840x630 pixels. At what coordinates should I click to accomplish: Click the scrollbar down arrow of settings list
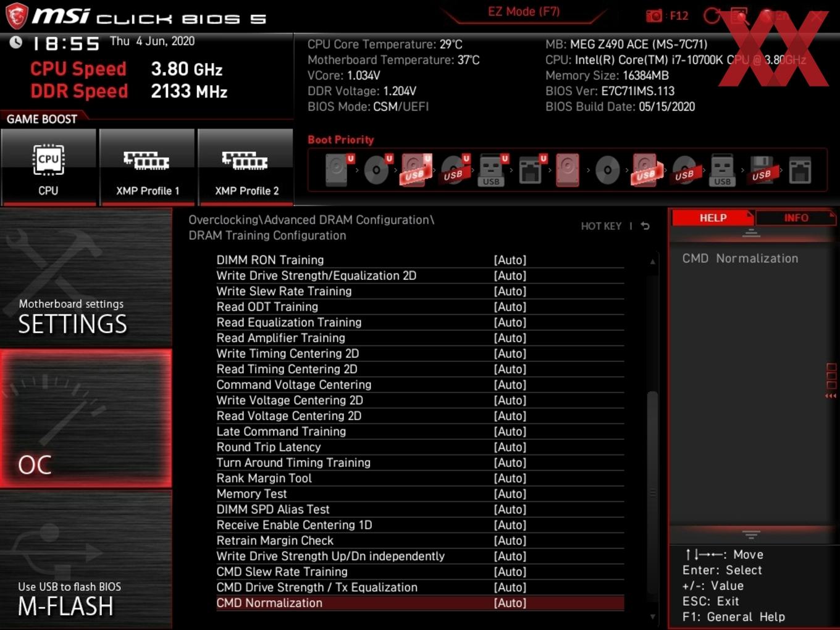[x=652, y=616]
